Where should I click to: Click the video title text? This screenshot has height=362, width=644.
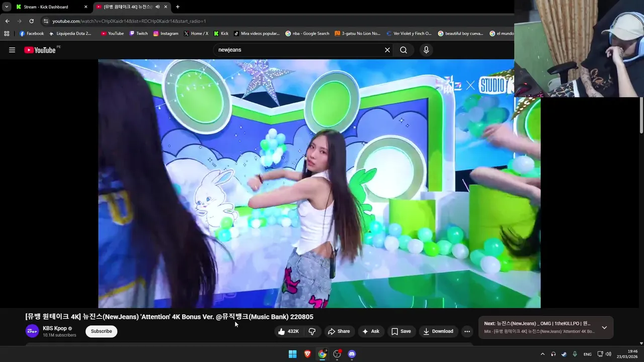169,317
